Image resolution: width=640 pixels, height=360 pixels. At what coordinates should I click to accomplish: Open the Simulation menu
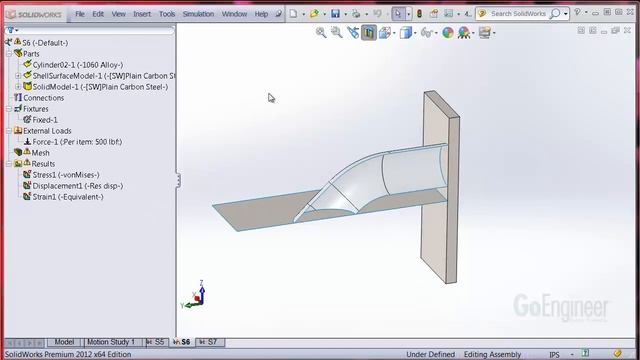tap(198, 14)
